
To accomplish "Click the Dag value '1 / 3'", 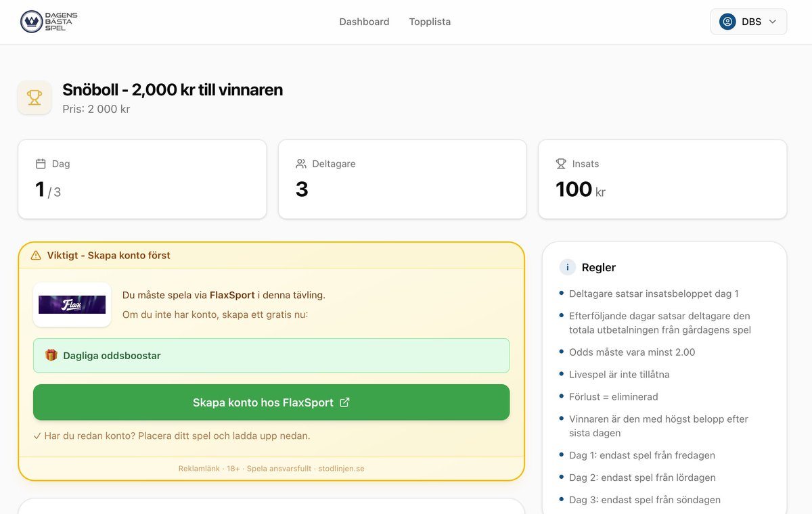I will (48, 190).
